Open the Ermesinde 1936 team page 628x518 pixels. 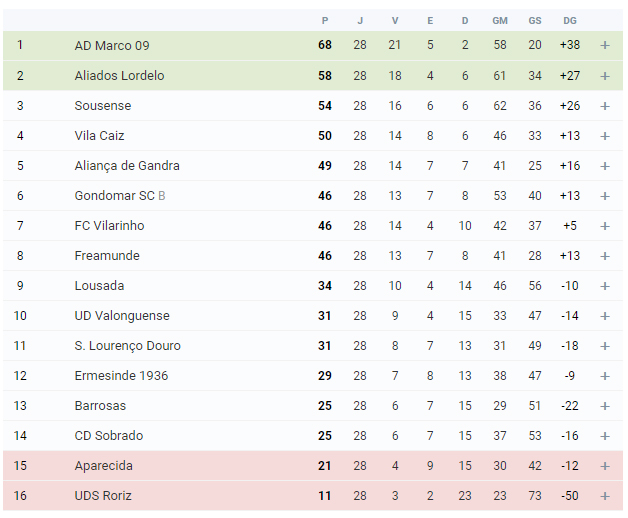[x=121, y=376]
